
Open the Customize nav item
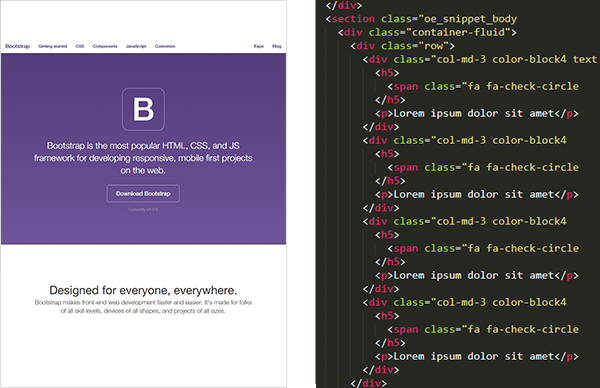pyautogui.click(x=165, y=46)
